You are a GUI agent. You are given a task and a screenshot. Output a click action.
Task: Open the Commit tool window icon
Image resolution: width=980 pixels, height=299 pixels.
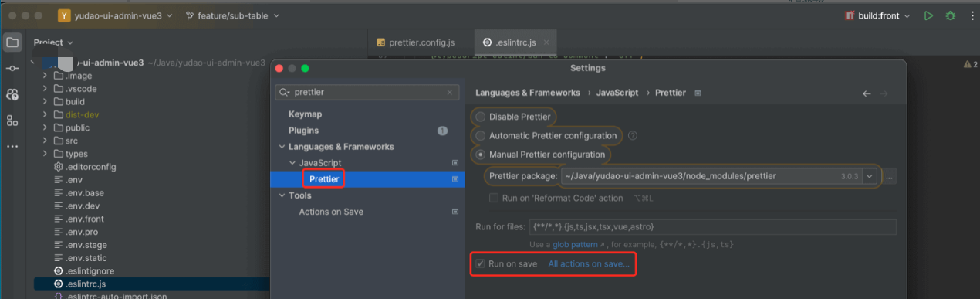(12, 69)
